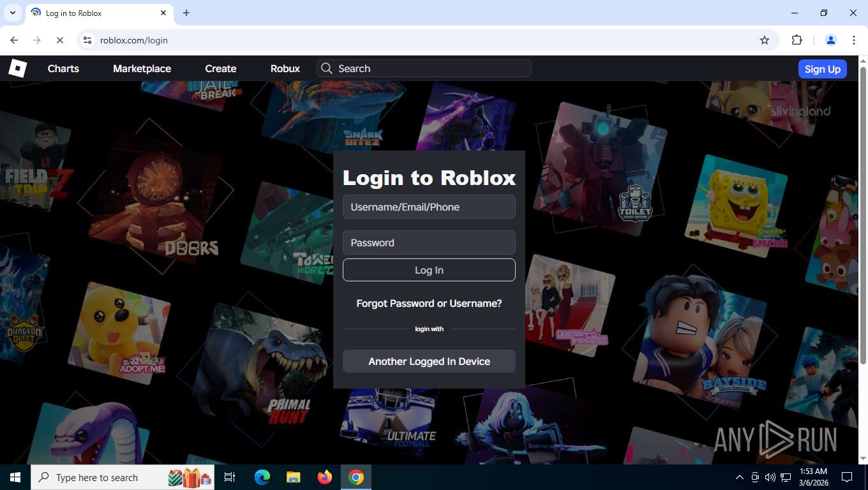Click the Adopt Me game thumbnail
868x490 pixels.
pyautogui.click(x=119, y=333)
